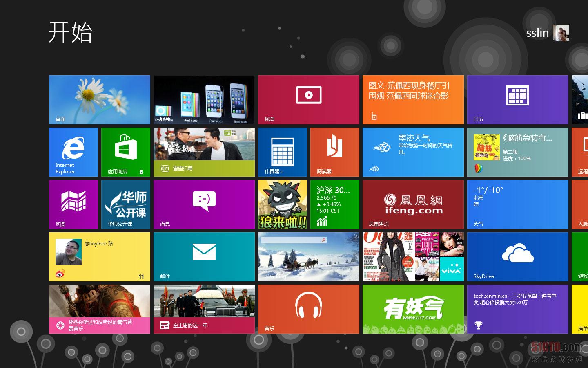Open the 音乐 music headphones tile
Viewport: 588px width, 368px height.
coord(309,309)
